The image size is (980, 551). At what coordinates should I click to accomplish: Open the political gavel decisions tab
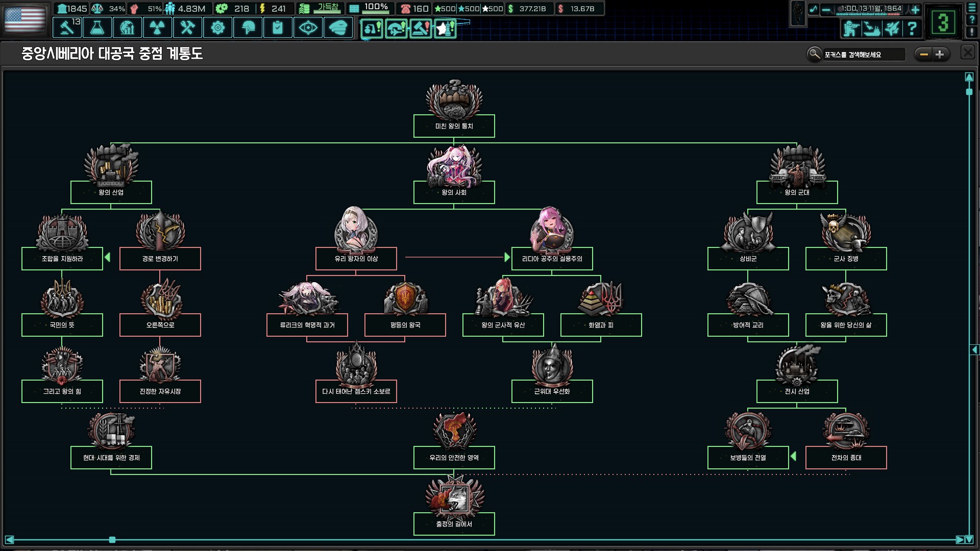[67, 28]
